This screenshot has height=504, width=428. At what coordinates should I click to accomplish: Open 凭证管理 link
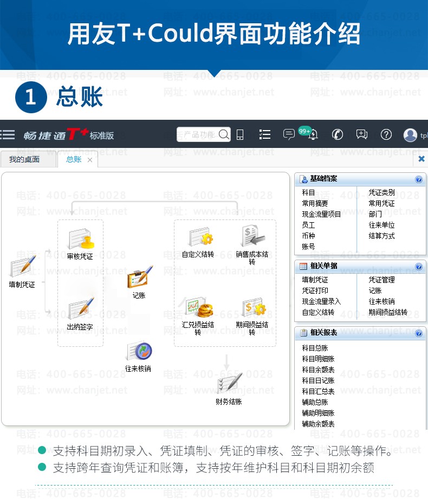point(381,280)
